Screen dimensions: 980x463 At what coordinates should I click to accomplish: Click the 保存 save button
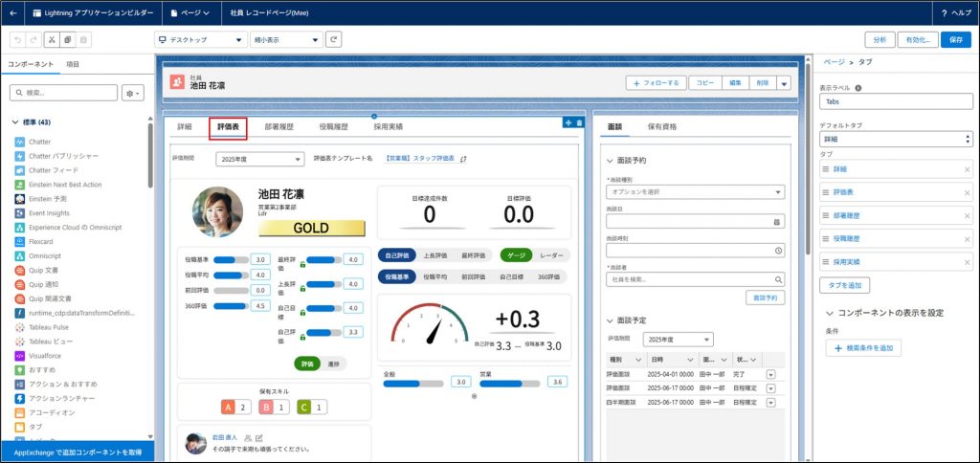(x=956, y=39)
